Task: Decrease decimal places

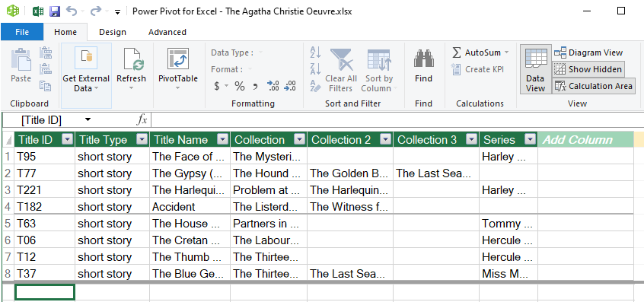Action: coord(290,86)
